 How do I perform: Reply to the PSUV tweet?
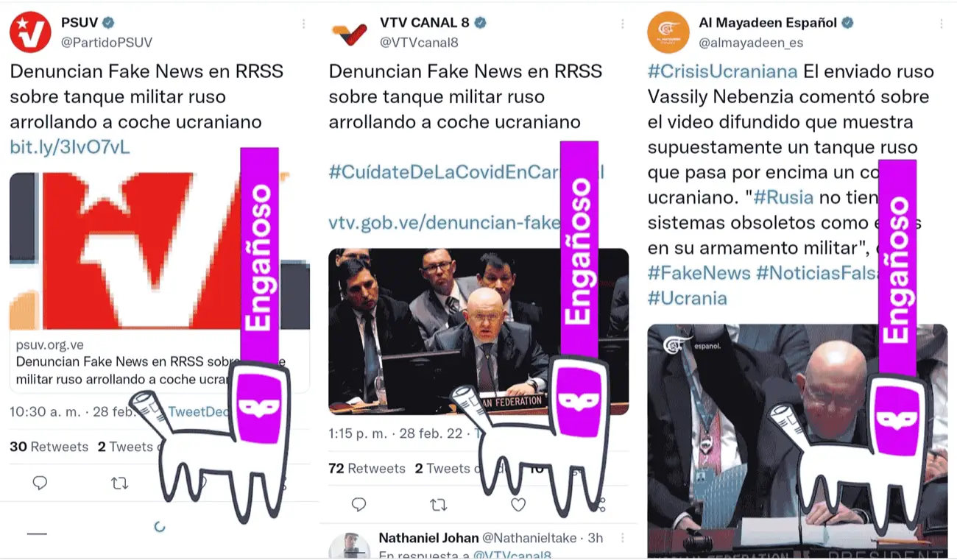[40, 483]
